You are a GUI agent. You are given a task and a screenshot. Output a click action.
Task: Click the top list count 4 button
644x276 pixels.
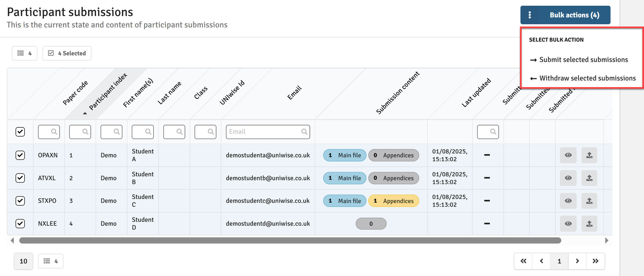coord(25,53)
